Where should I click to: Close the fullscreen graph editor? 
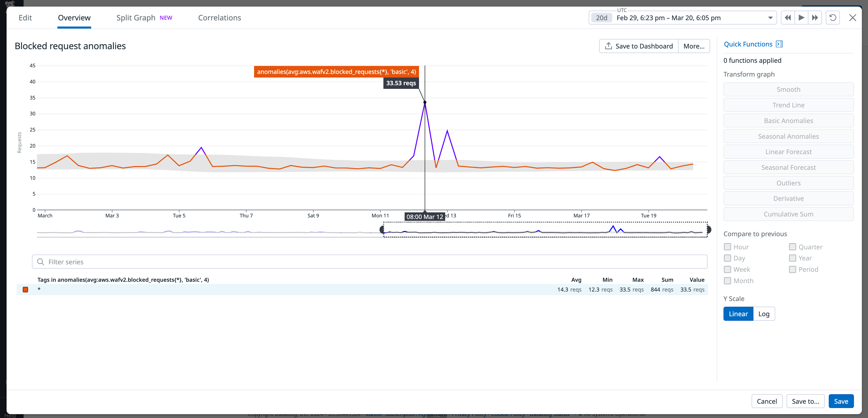click(x=853, y=17)
